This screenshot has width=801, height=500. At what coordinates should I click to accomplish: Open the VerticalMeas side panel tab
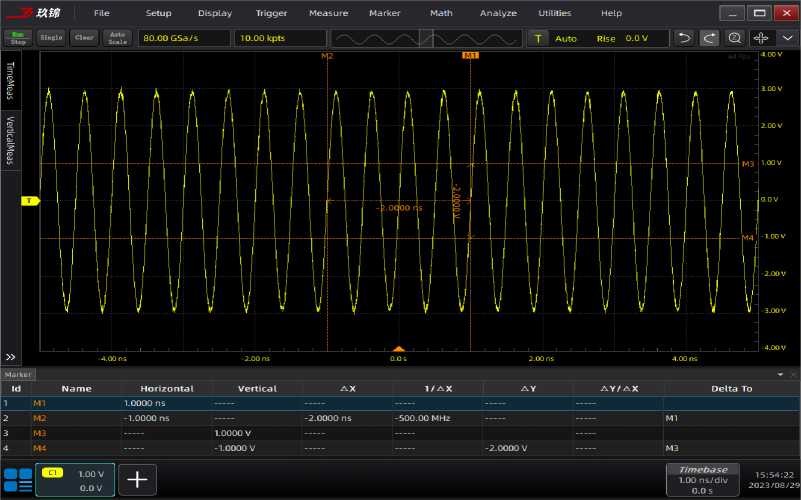[x=11, y=140]
